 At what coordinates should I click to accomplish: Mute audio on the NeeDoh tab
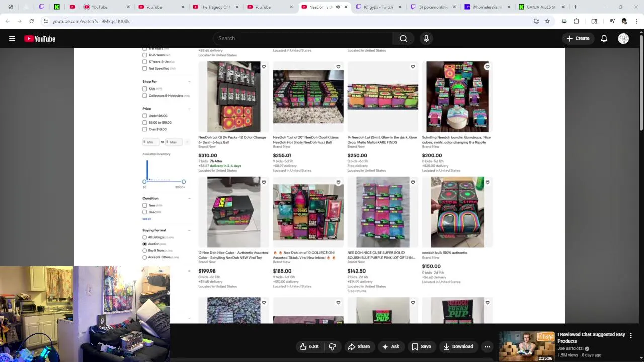click(x=338, y=7)
